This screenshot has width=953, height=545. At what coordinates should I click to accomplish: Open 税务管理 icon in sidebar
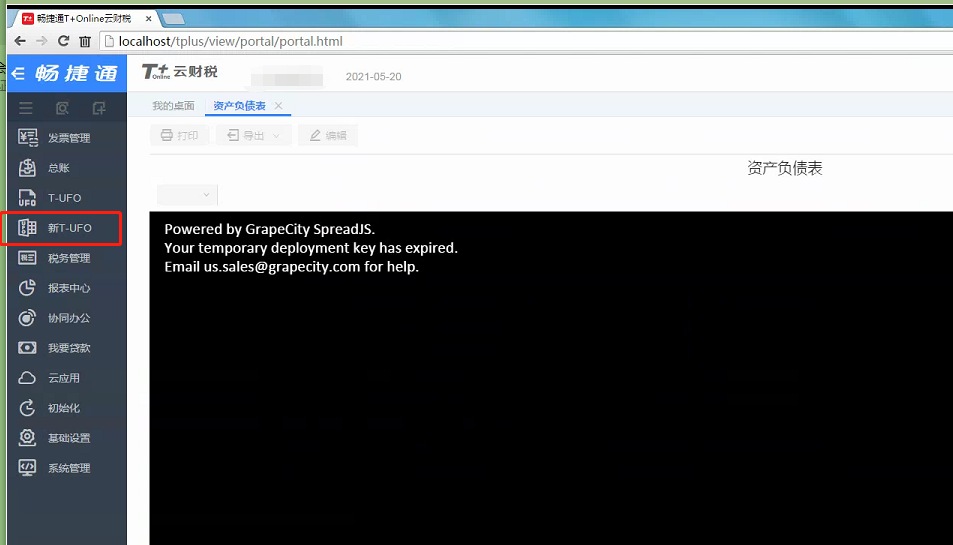click(x=27, y=258)
